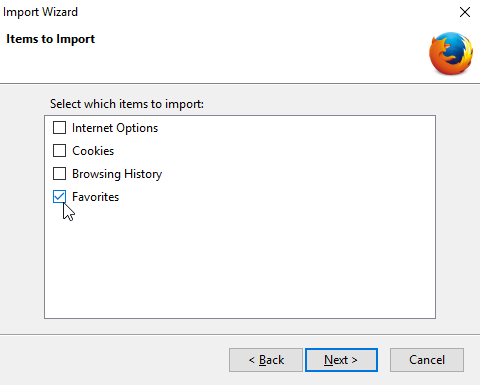The width and height of the screenshot is (480, 385).
Task: Check the Browsing History box
Action: tap(59, 174)
